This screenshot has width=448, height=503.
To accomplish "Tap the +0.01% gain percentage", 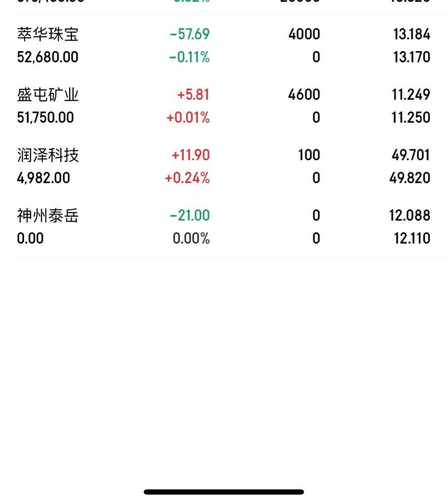I will pyautogui.click(x=188, y=118).
